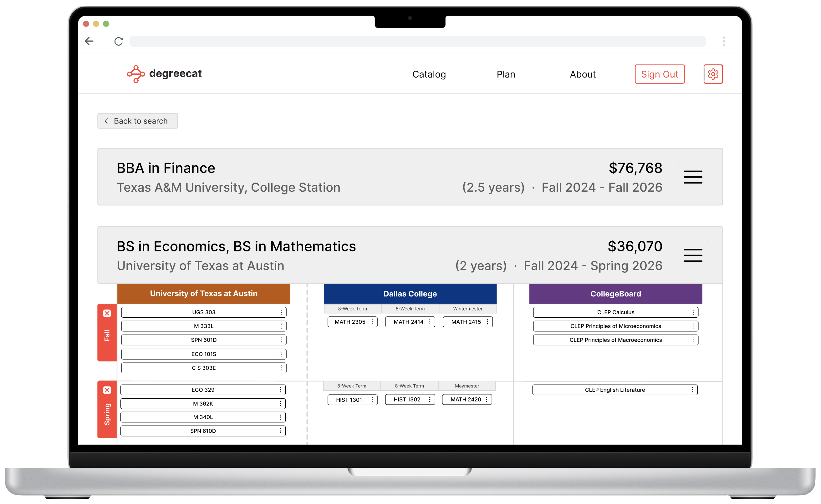This screenshot has width=821, height=504.
Task: Open options dots for CLEP Principles of Microeconomics
Action: pos(693,326)
